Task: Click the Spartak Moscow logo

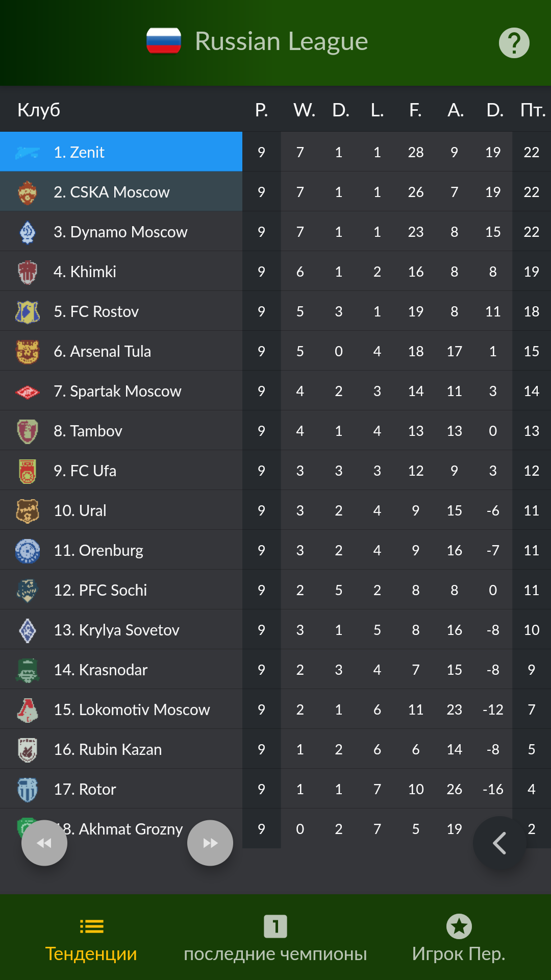Action: point(28,391)
